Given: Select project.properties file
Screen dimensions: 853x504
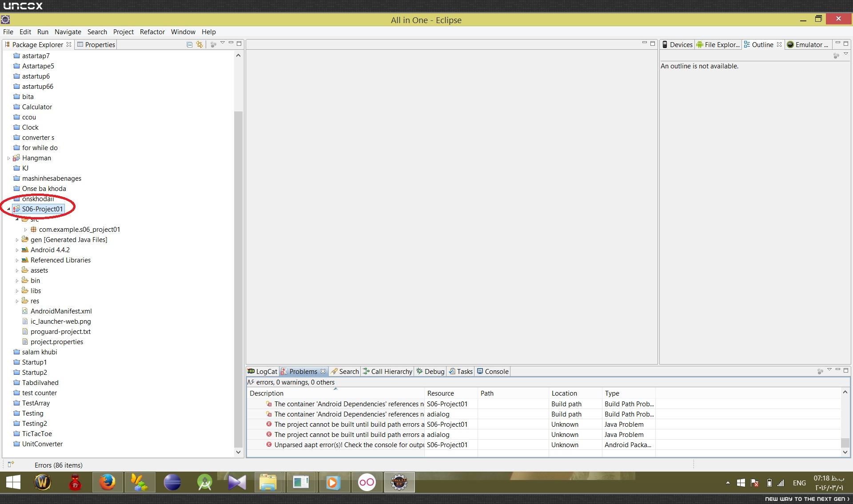Looking at the screenshot, I should pos(56,342).
